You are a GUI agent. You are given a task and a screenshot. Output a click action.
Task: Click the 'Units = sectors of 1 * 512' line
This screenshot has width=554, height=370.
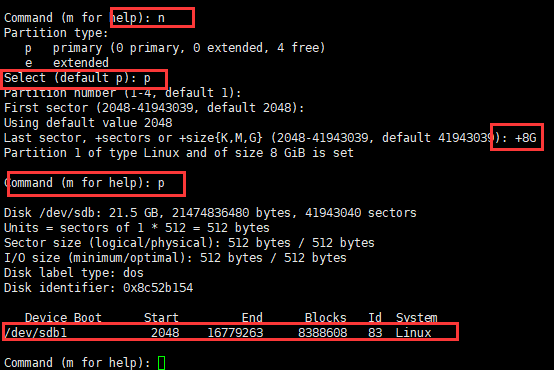(x=136, y=228)
